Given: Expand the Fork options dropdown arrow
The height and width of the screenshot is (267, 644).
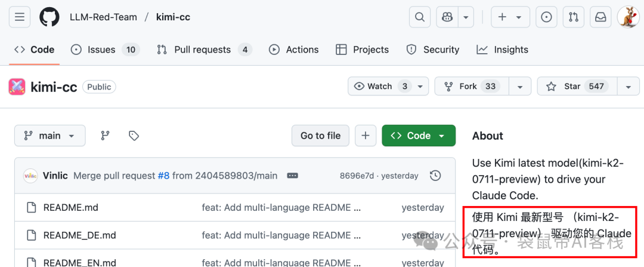Looking at the screenshot, I should (520, 87).
